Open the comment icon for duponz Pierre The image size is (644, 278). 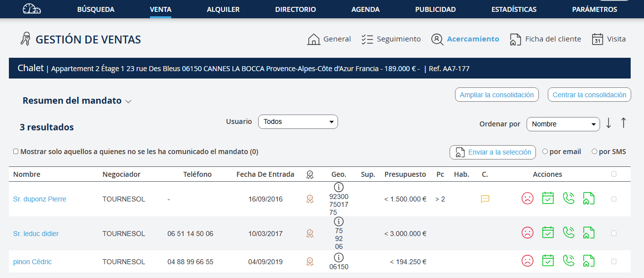click(485, 199)
